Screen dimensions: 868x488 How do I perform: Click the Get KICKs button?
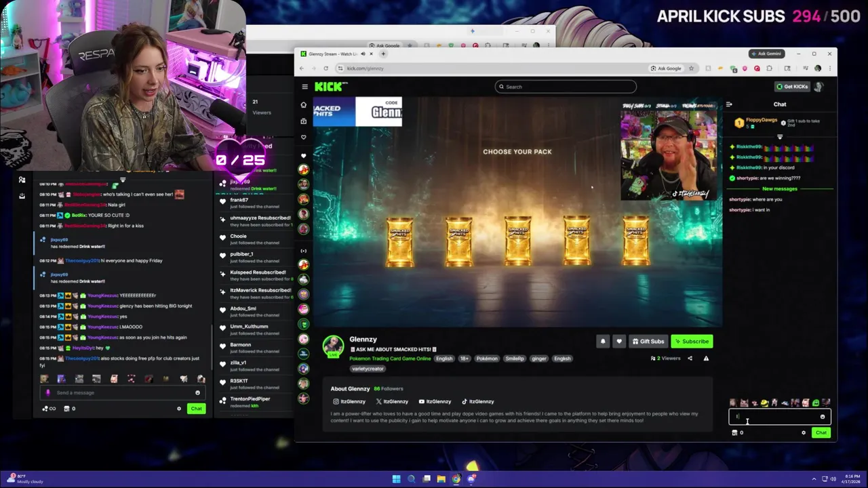(792, 87)
